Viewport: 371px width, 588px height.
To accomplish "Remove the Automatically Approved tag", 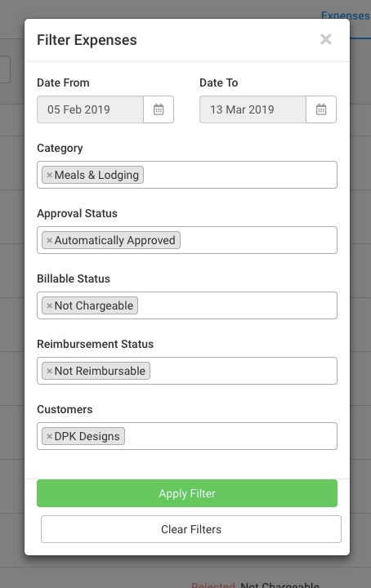I will point(49,240).
